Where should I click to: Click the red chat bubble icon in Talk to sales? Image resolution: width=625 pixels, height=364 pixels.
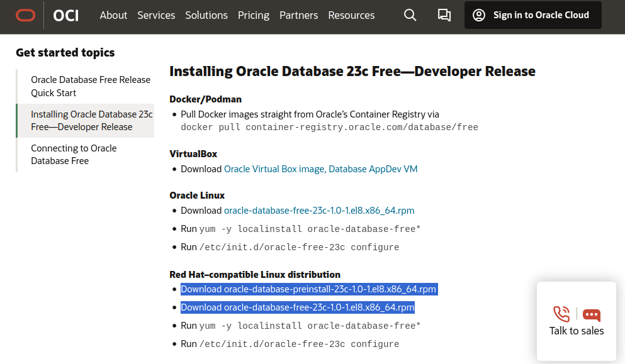[592, 315]
